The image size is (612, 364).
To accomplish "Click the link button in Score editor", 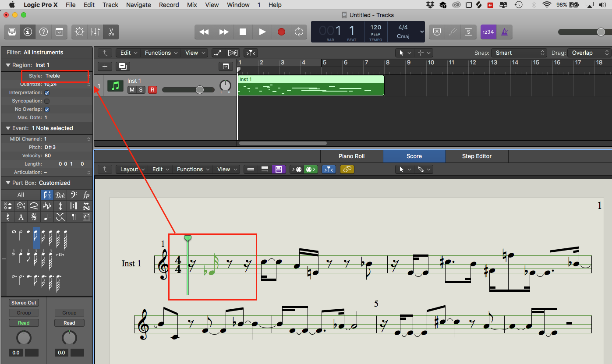I will [x=347, y=170].
